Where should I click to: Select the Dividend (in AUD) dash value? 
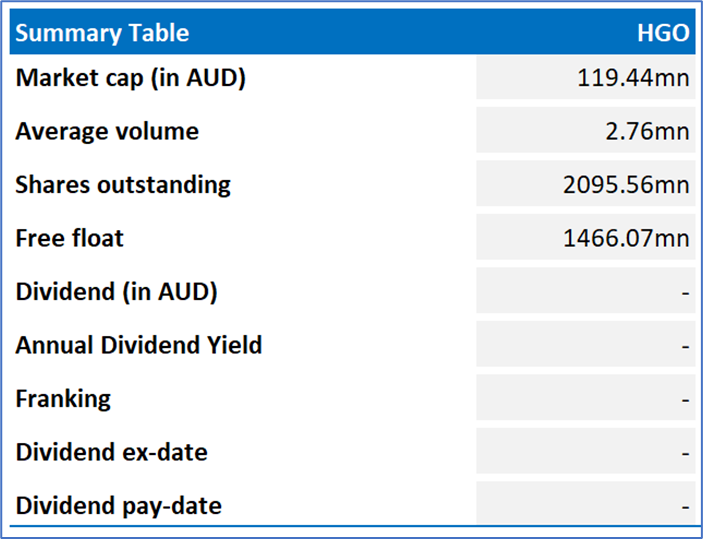click(x=686, y=293)
